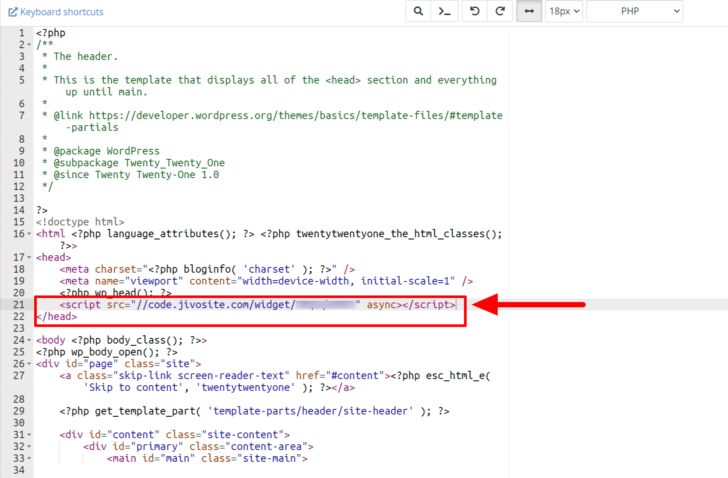The height and width of the screenshot is (478, 728).
Task: Click the '* The header.' comment line
Action: [80, 57]
